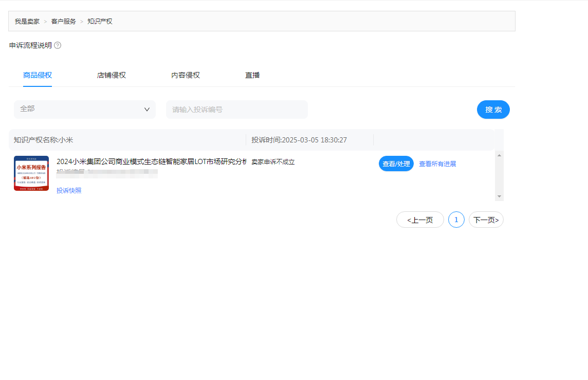The image size is (588, 380).
Task: Switch to the 店铺侵权 tab
Action: [112, 76]
